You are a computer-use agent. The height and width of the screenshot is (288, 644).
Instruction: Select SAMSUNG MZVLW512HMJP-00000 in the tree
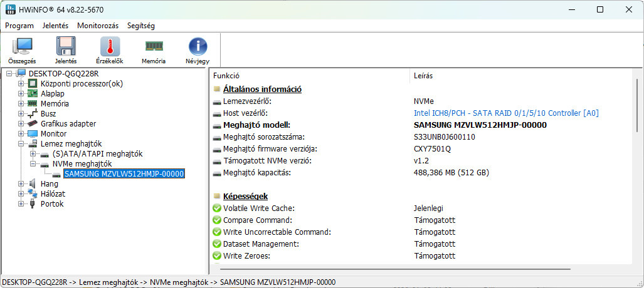124,174
